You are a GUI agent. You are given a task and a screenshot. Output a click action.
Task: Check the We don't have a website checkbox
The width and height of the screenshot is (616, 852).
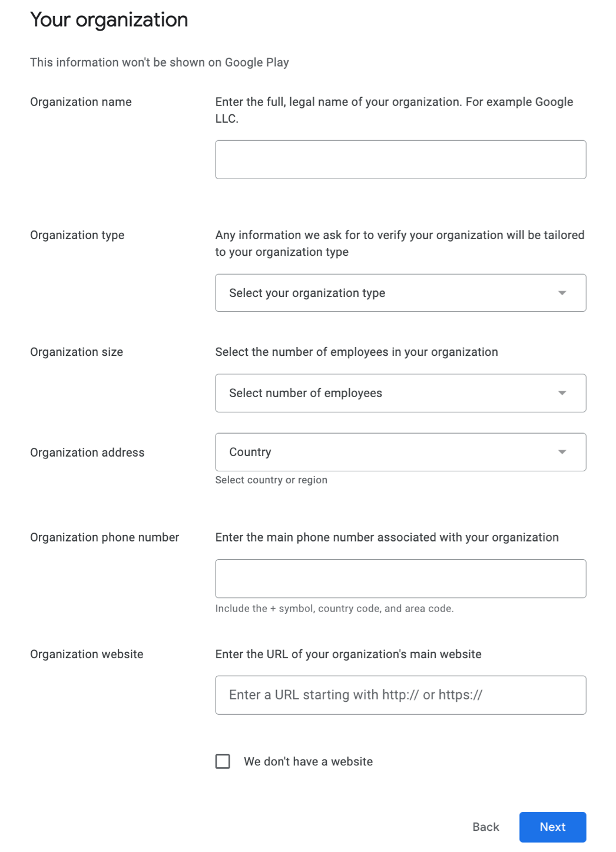(x=223, y=761)
